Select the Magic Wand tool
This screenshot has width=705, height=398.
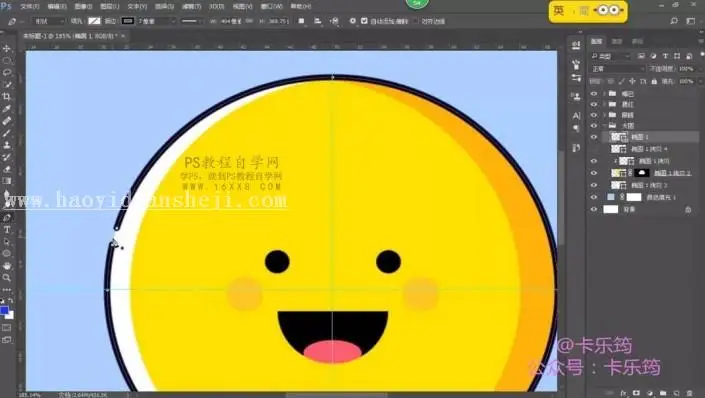click(7, 85)
